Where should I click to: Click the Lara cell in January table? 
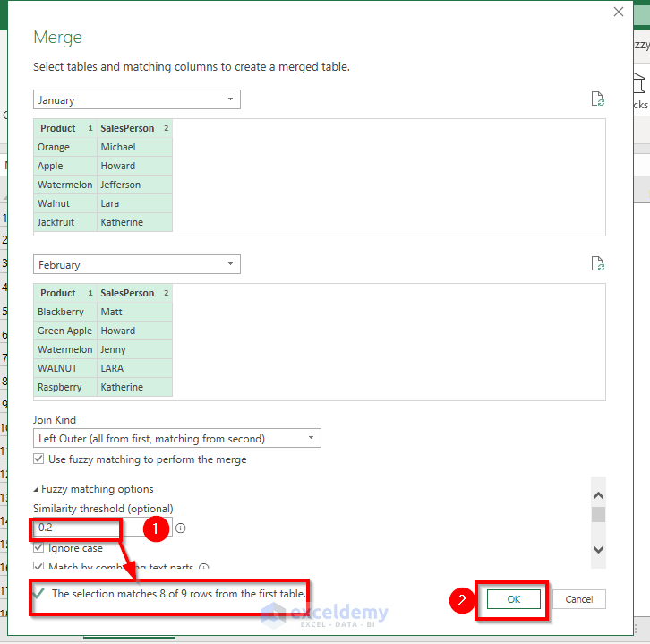(134, 203)
